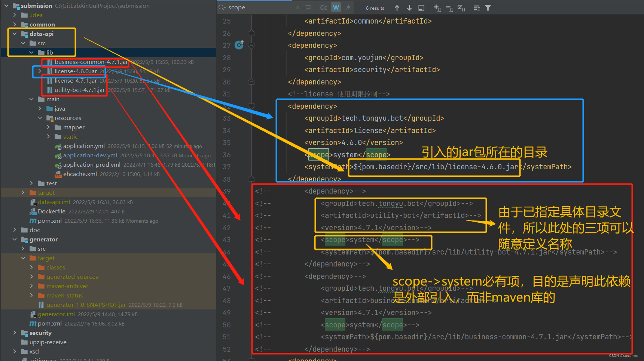Select business-common-4.7.1.jar in the tree
This screenshot has height=361, width=644.
pos(92,62)
